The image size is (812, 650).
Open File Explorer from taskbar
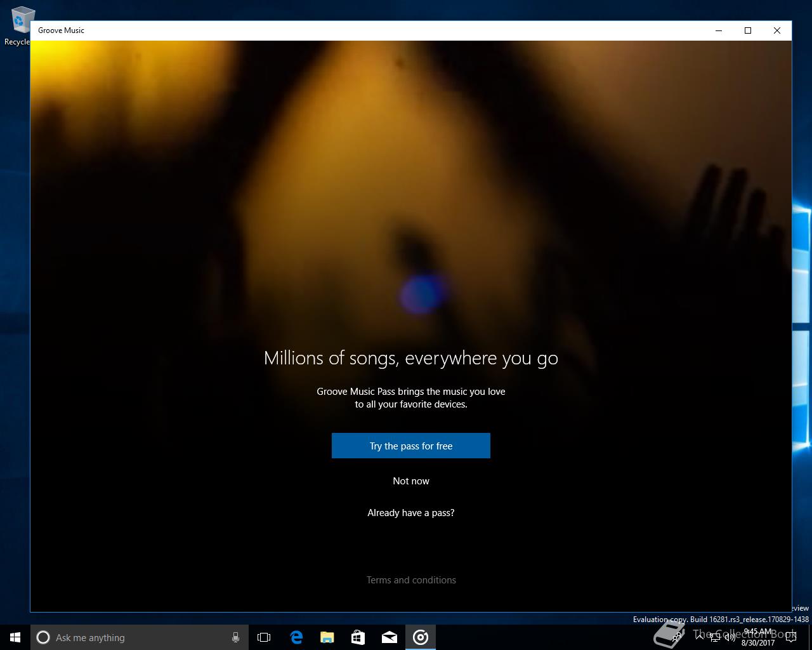[327, 637]
